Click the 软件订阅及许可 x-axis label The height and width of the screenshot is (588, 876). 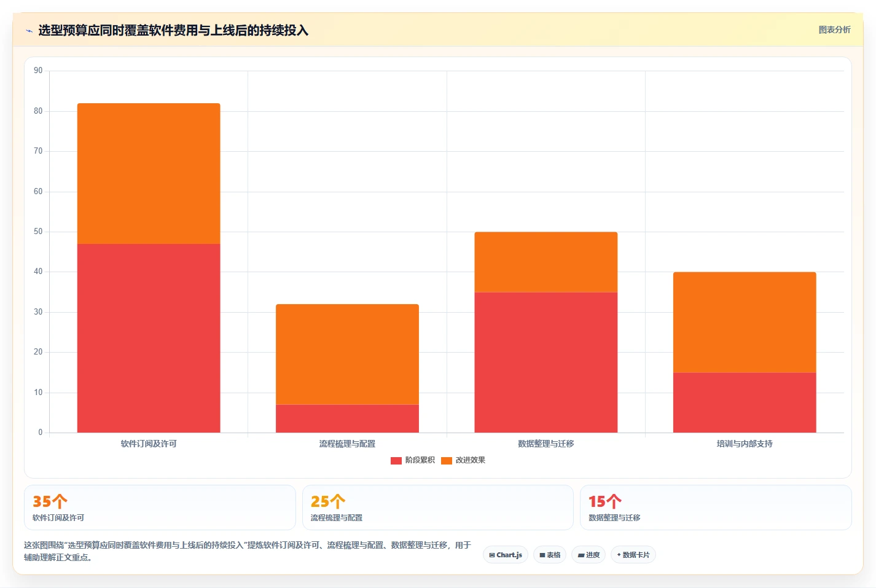click(x=149, y=444)
